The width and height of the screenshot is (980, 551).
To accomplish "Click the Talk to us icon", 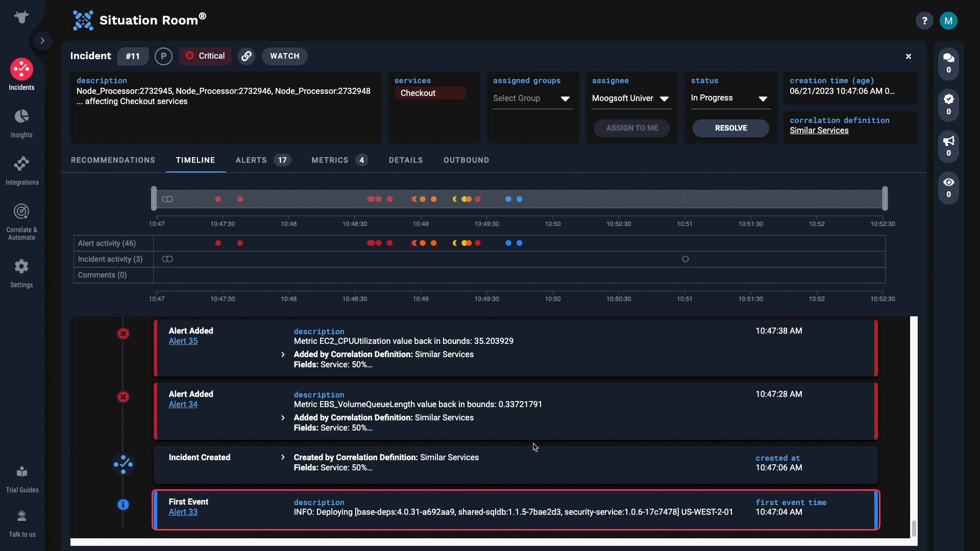I will 21,516.
